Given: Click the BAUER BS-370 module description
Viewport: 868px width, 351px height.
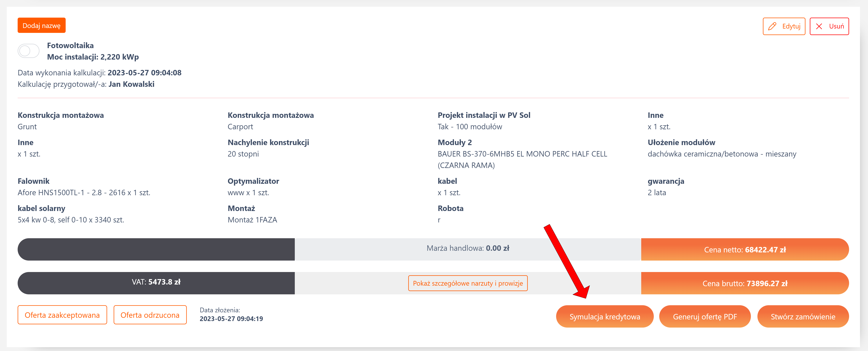Looking at the screenshot, I should [x=522, y=154].
